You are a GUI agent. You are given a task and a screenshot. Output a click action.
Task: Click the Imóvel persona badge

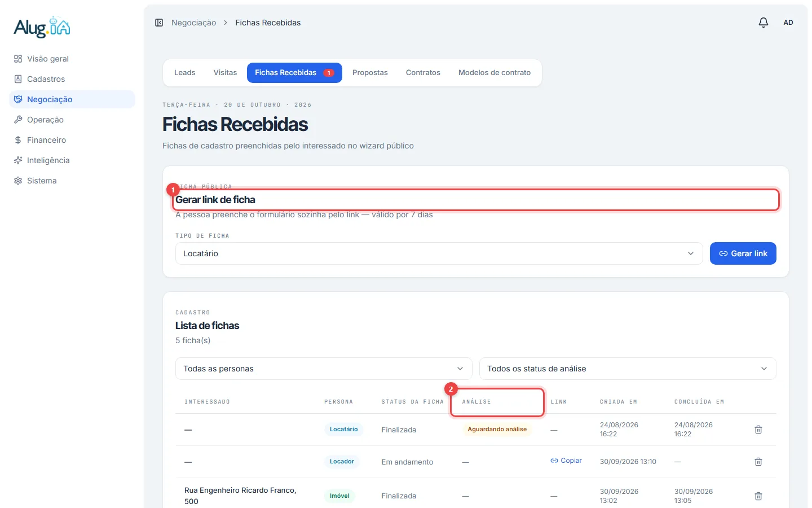pos(339,496)
